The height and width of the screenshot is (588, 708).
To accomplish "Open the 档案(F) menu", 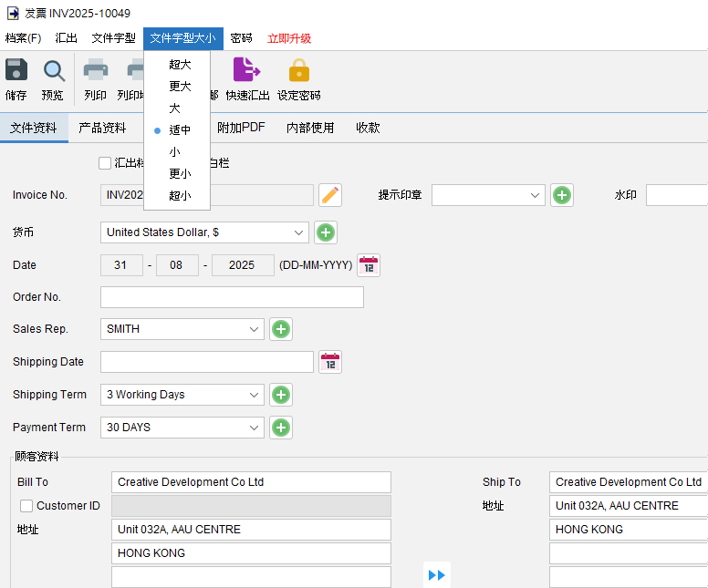I will tap(23, 38).
